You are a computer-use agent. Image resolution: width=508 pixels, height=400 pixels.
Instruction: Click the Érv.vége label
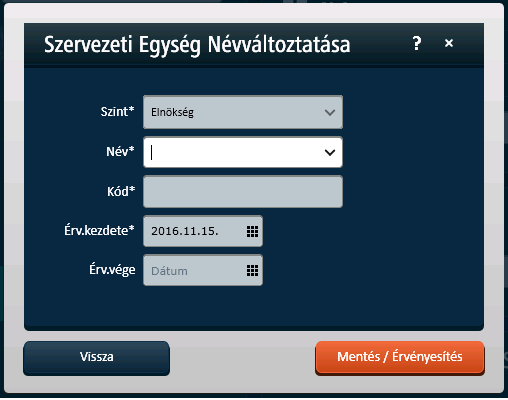click(x=112, y=270)
